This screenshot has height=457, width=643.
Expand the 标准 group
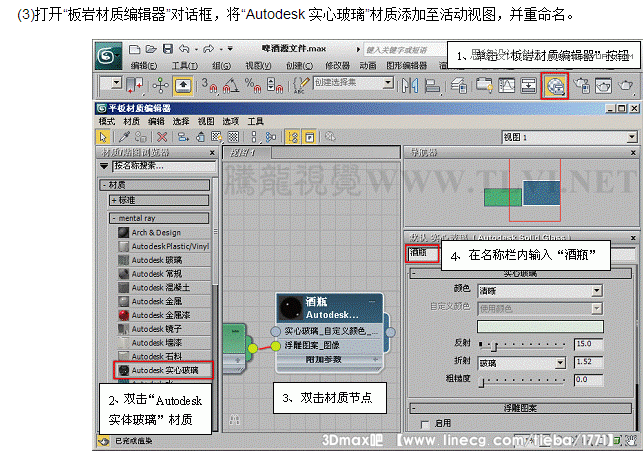coord(159,200)
